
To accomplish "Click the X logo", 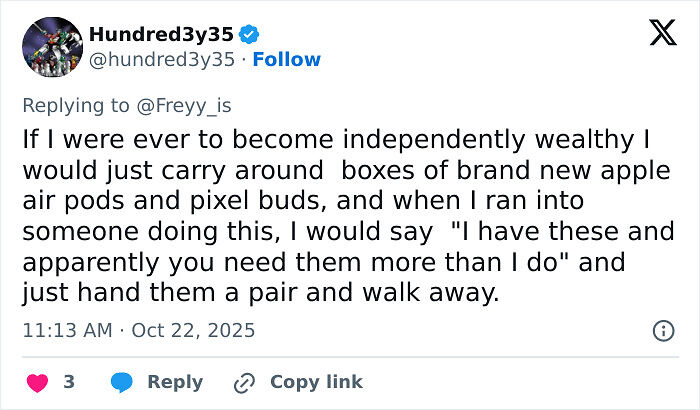I will click(662, 35).
